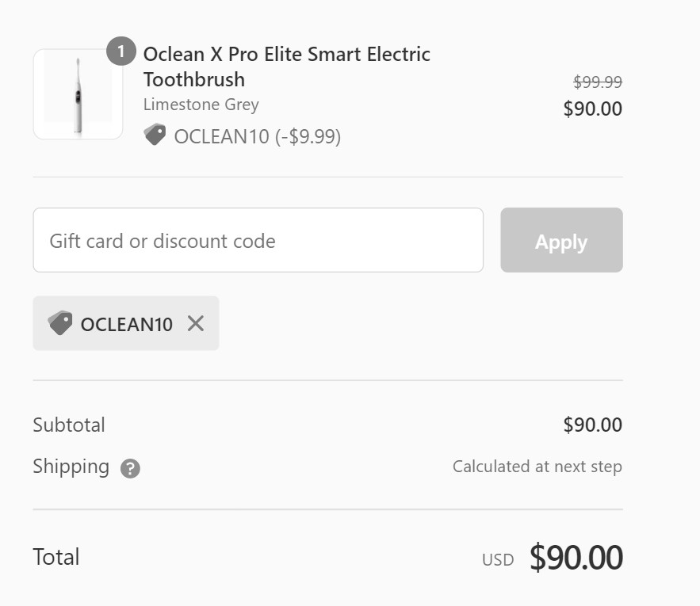Image resolution: width=700 pixels, height=606 pixels.
Task: Click the discount tag icon under Limestone Grey
Action: tap(155, 135)
